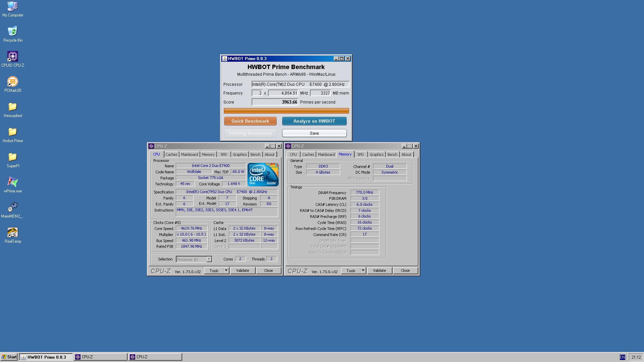Switch to Mainboard tab in right CPU-Z
The width and height of the screenshot is (644, 362).
pyautogui.click(x=326, y=155)
